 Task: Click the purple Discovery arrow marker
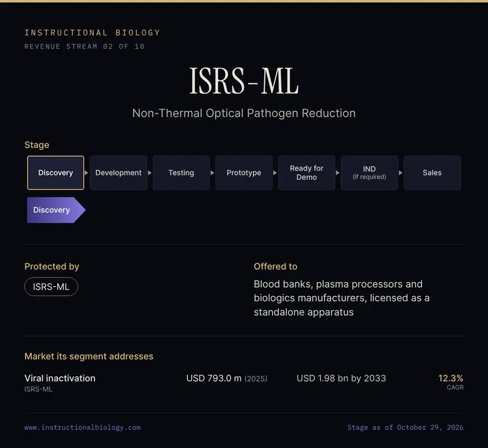56,210
